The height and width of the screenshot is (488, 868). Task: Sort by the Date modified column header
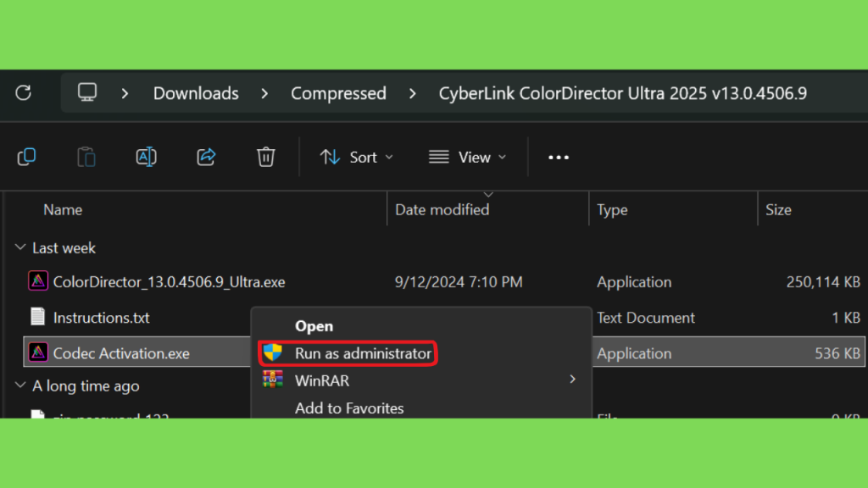click(442, 210)
